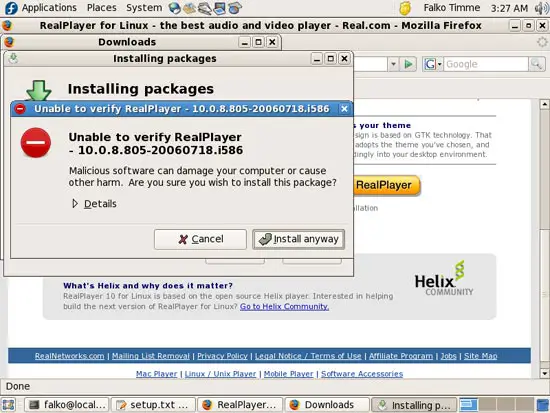Click the red error icon in title bar
Screen dimensions: 550x413
(x=20, y=109)
